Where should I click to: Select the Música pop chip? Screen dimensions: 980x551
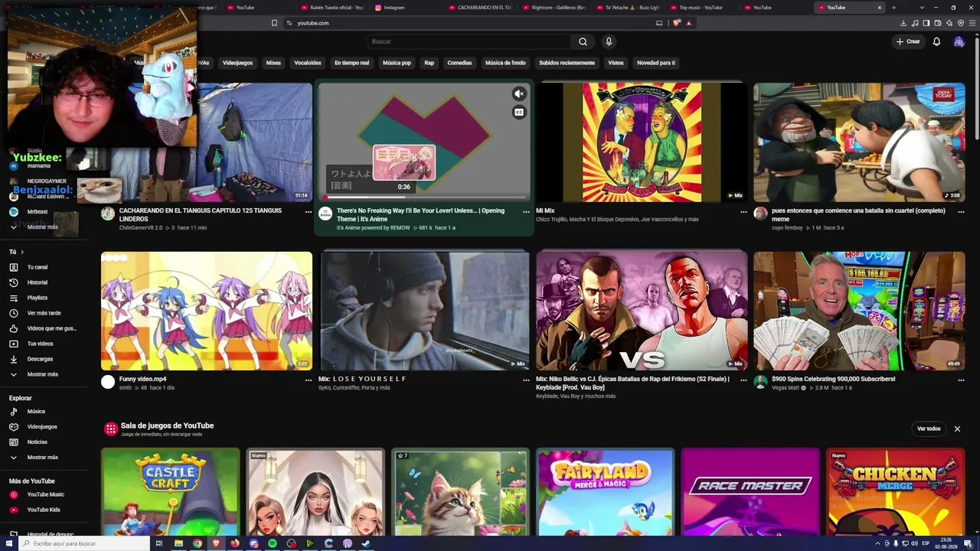coord(397,63)
